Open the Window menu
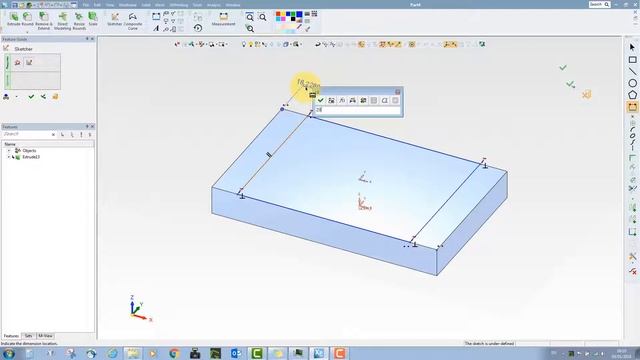 233,5
